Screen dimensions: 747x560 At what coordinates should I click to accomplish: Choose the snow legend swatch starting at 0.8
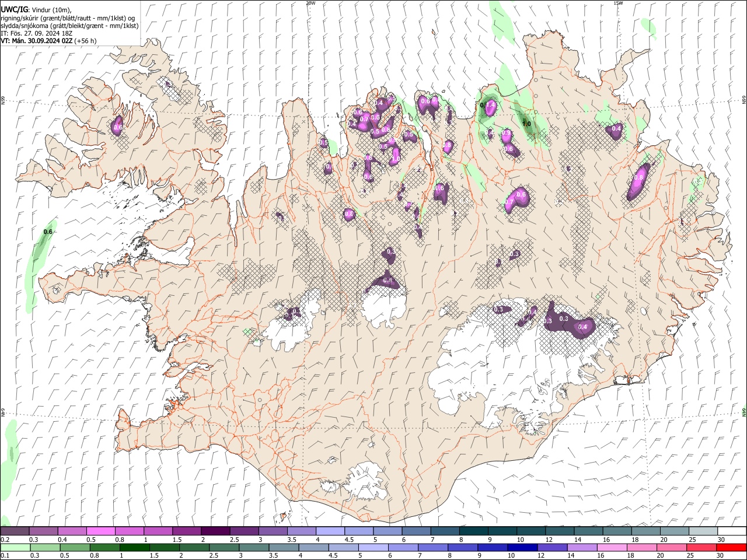click(x=129, y=531)
